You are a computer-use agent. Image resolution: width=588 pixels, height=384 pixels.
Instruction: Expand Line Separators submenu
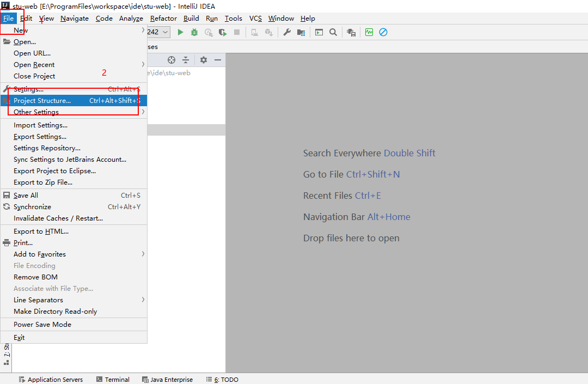click(73, 300)
